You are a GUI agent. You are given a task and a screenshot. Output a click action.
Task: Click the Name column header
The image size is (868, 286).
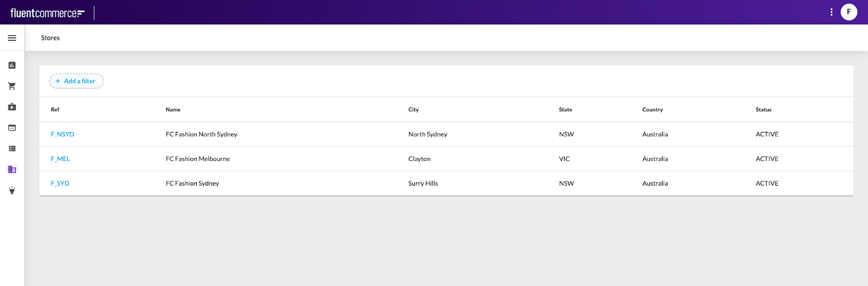tap(173, 110)
